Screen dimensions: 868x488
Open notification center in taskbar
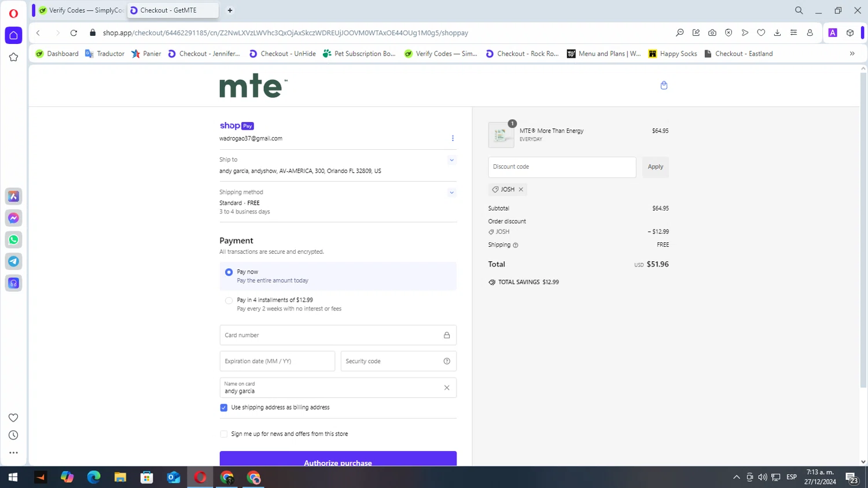pyautogui.click(x=852, y=478)
